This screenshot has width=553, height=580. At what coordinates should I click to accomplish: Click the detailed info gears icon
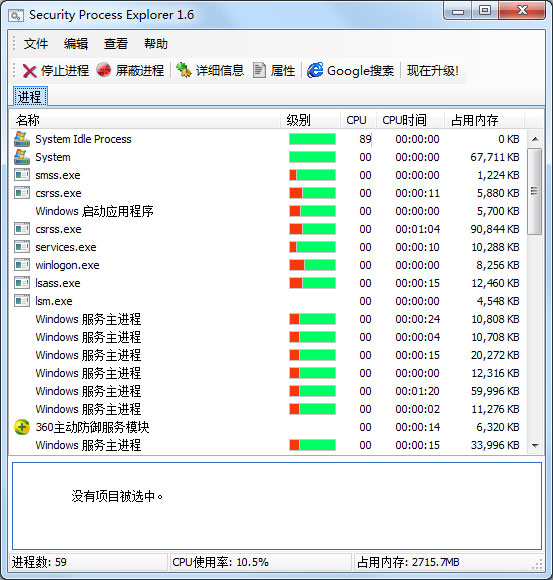tap(183, 70)
